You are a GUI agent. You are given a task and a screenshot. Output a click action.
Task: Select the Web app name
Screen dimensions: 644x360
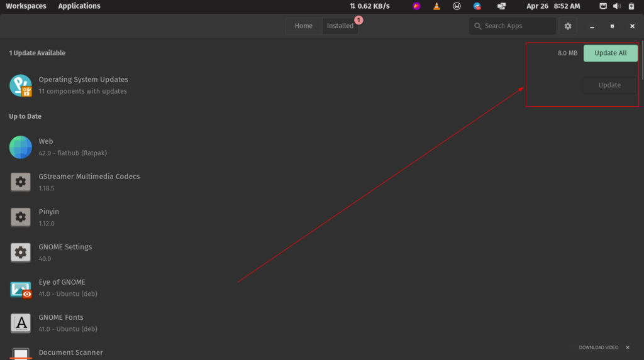pyautogui.click(x=45, y=141)
